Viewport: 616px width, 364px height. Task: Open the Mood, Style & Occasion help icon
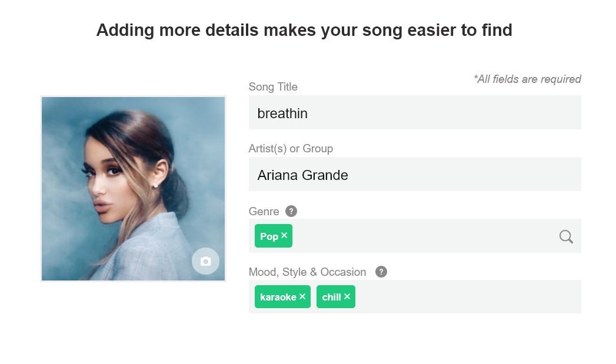(x=381, y=272)
